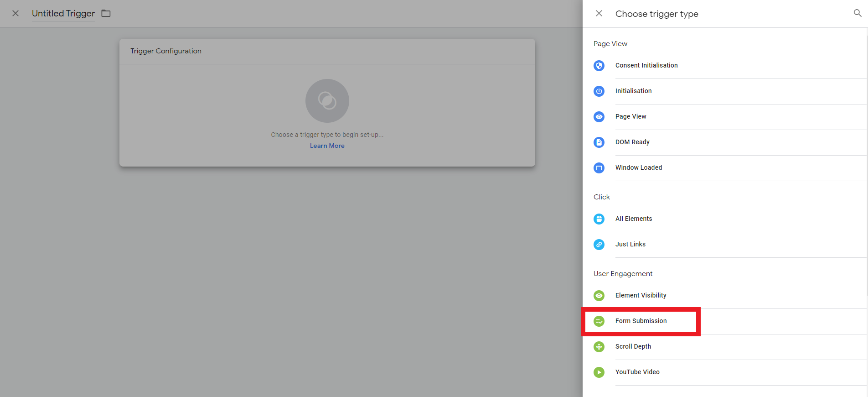This screenshot has width=868, height=397.
Task: Close the Choose trigger type panel
Action: pos(599,14)
